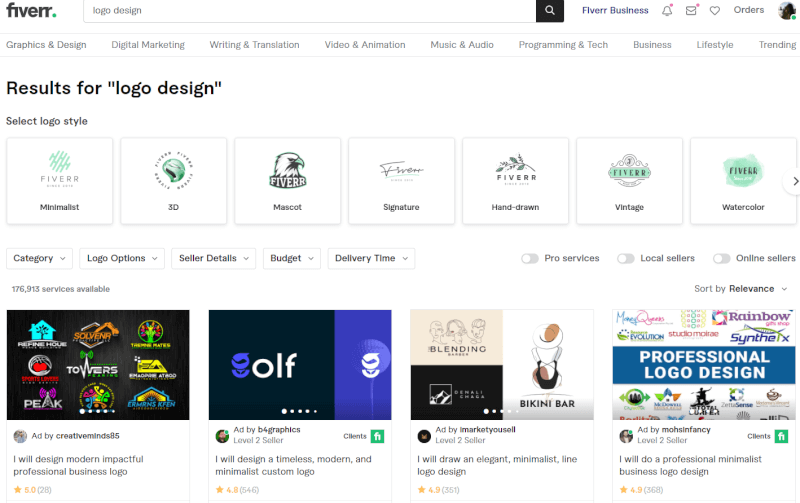Screen dimensions: 800x503
Task: Open the Sort by Relevance dropdown
Action: point(741,289)
